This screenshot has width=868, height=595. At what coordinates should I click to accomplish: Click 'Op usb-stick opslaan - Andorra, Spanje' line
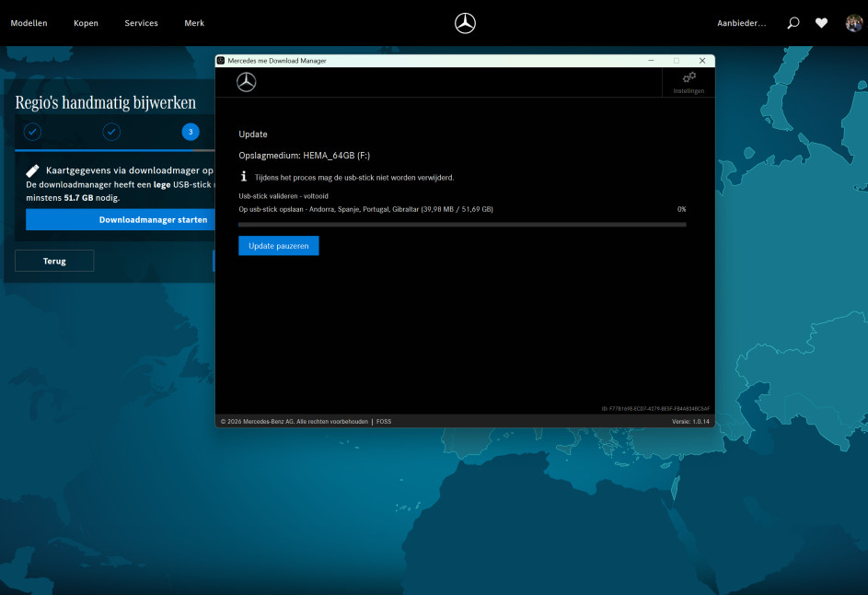click(366, 209)
